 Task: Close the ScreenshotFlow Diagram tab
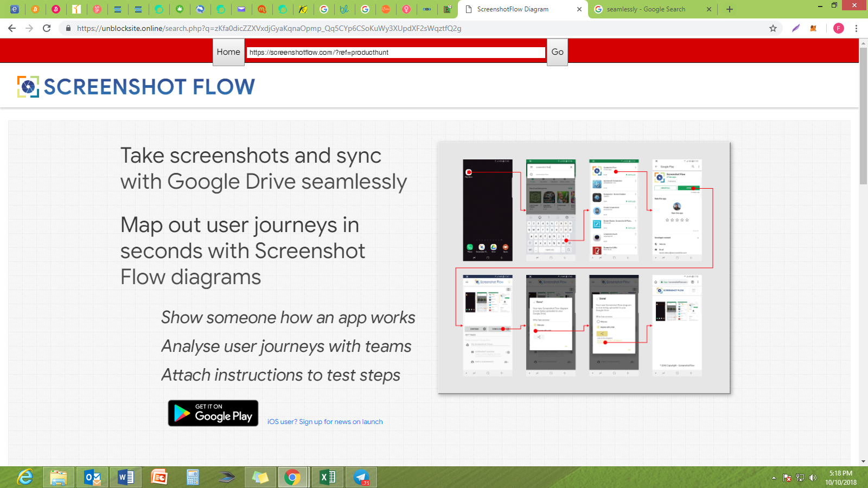click(579, 9)
